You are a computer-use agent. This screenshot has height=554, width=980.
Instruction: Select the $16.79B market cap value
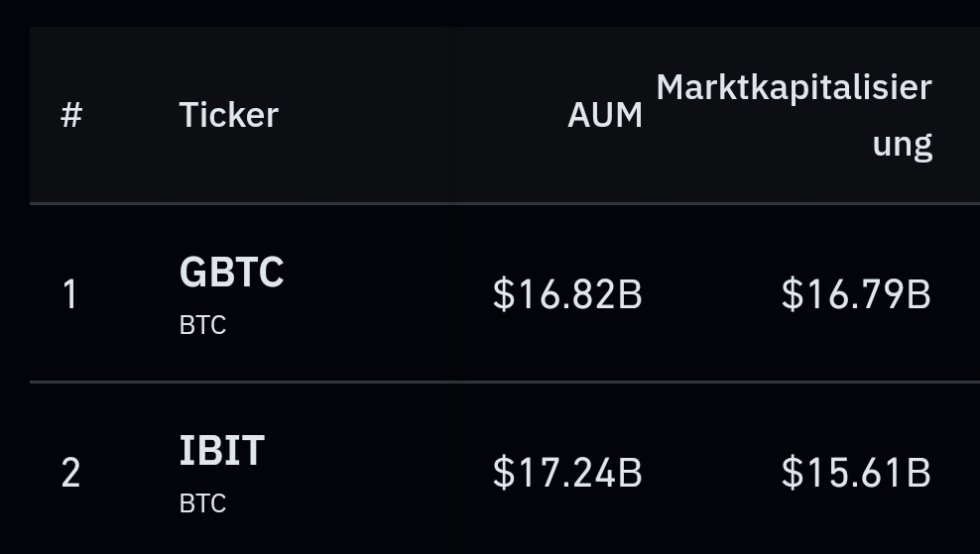[856, 294]
